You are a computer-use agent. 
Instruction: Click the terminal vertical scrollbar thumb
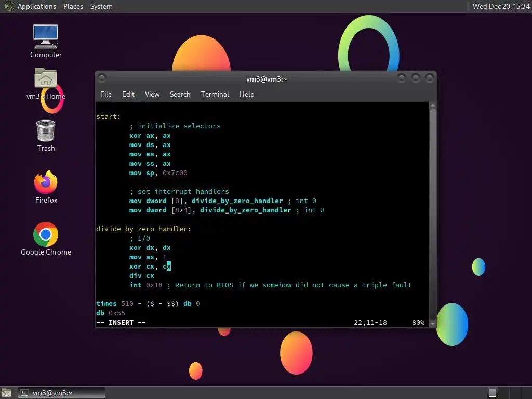point(433,214)
